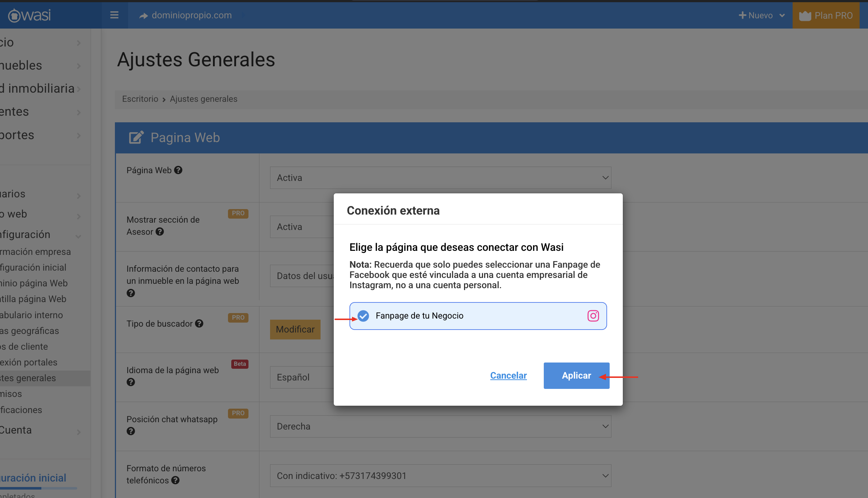
Task: Open Notificaciones in the sidebar
Action: [21, 410]
